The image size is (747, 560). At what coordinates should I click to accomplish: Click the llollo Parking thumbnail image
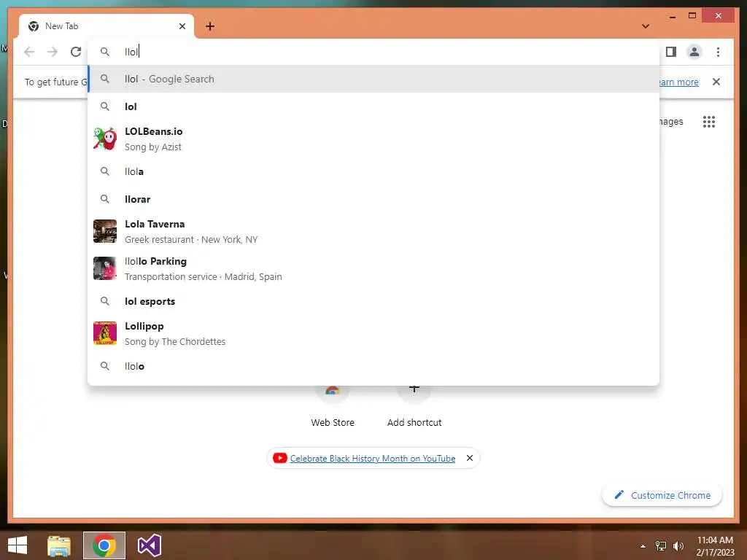(105, 268)
